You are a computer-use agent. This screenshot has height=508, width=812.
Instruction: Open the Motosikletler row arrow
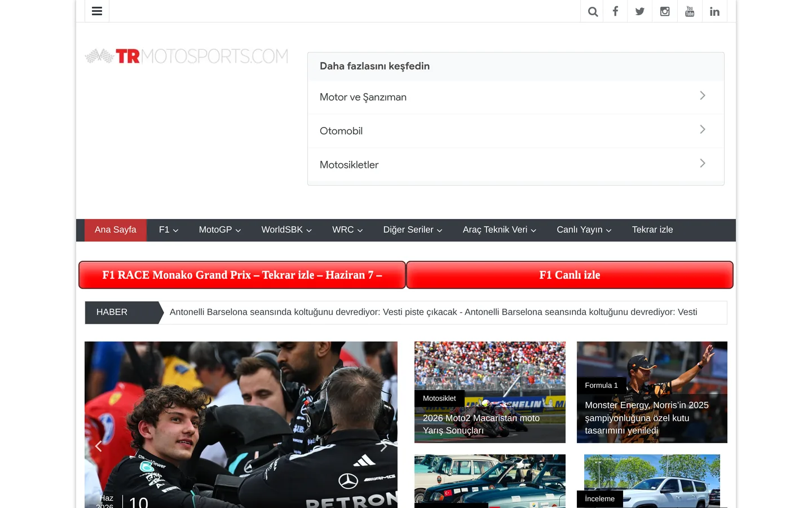pyautogui.click(x=703, y=164)
